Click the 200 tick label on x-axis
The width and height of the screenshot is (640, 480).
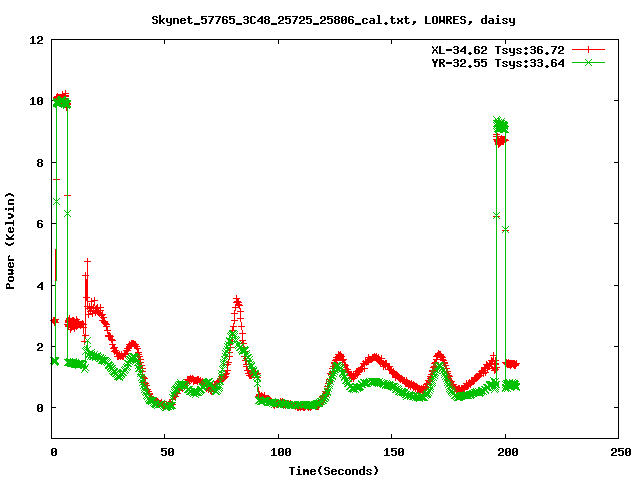tap(505, 452)
